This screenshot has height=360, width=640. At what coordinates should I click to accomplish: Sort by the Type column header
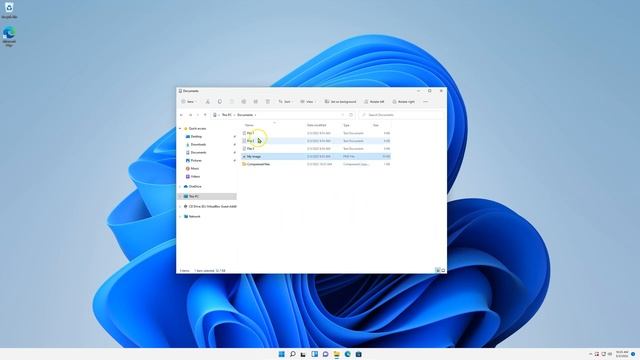(x=347, y=125)
